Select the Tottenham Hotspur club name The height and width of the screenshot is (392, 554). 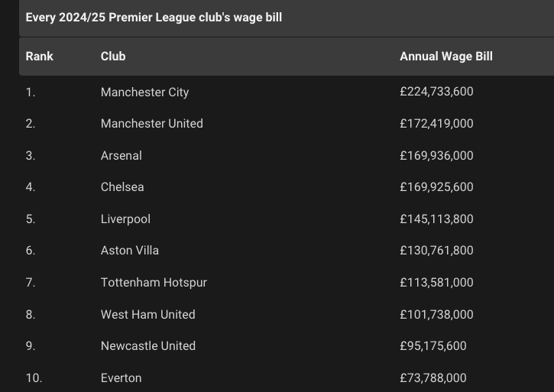pos(154,283)
